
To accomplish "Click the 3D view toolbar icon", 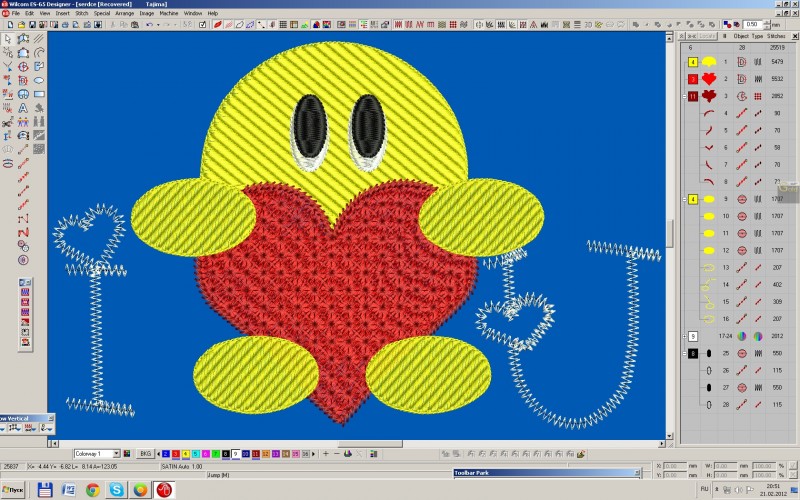I will coord(588,24).
